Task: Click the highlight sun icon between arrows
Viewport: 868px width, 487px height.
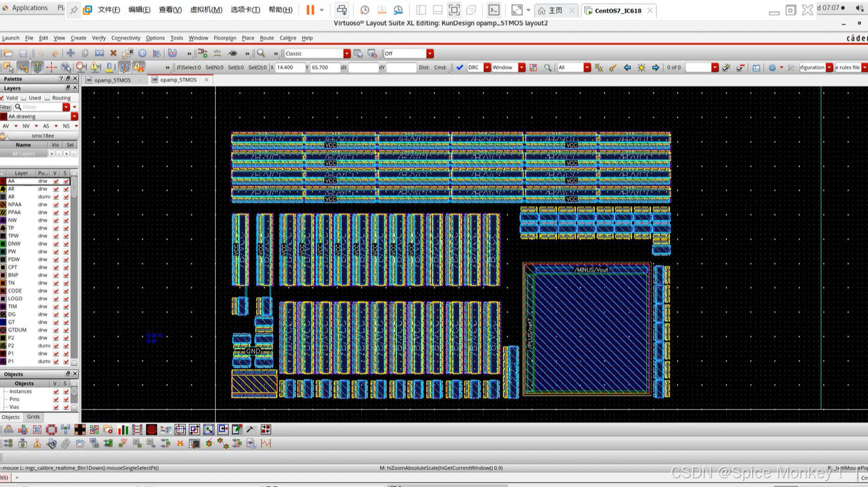Action: (x=641, y=67)
